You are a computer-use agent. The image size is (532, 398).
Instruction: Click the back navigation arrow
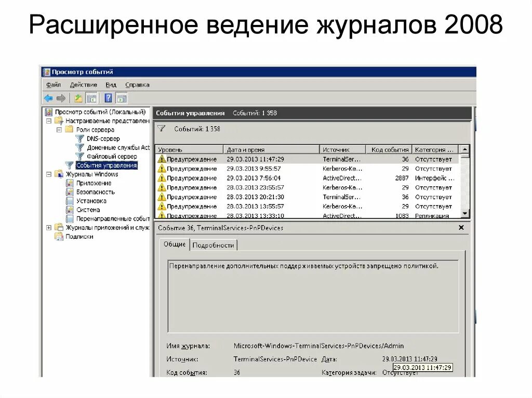click(x=48, y=98)
